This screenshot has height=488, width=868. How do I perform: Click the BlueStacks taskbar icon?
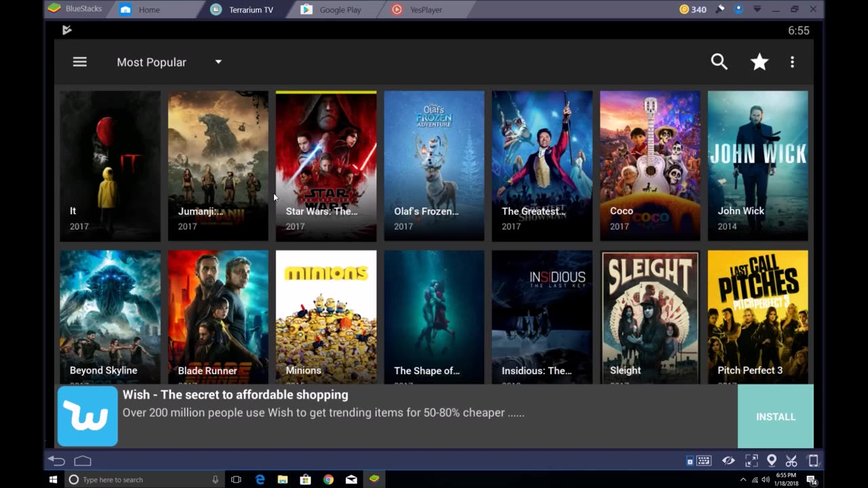pos(374,479)
